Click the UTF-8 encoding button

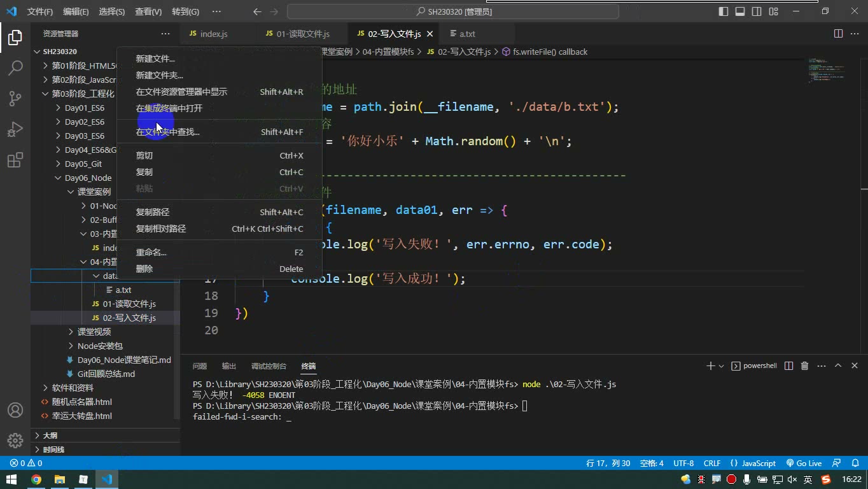coord(683,463)
